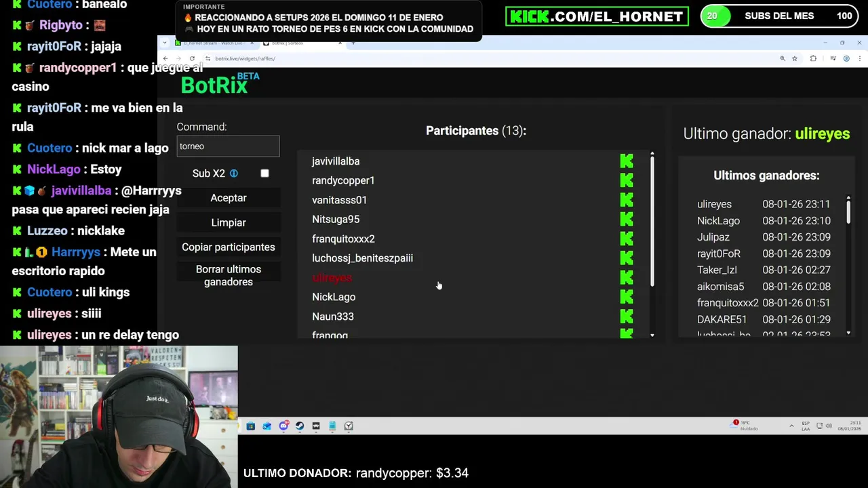Open the taskbar clock showing 23:11
This screenshot has width=868, height=488.
pyautogui.click(x=850, y=426)
